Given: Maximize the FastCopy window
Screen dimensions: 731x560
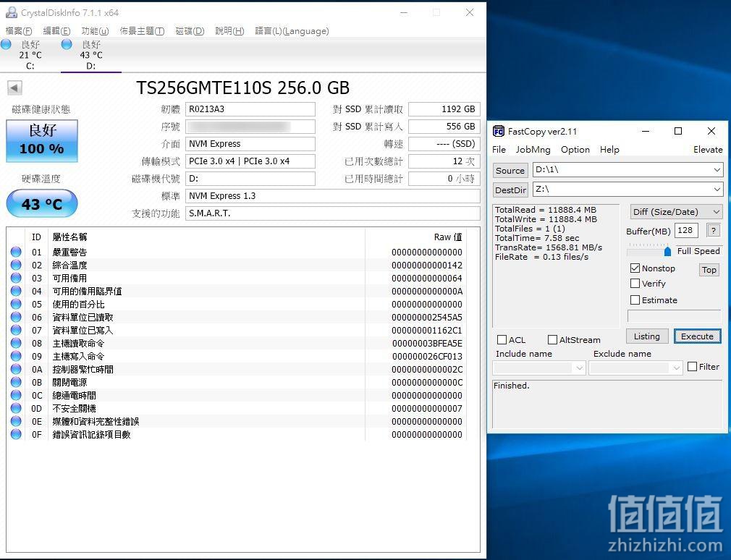Looking at the screenshot, I should (x=678, y=132).
